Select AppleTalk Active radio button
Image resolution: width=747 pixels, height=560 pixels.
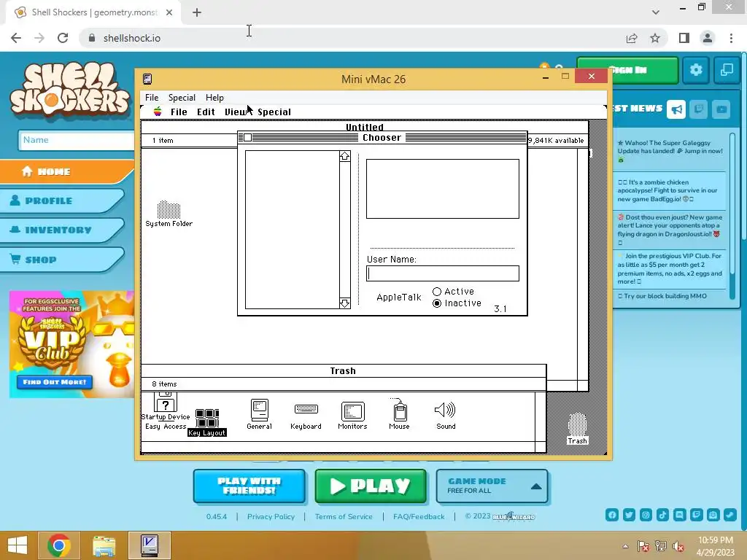[x=437, y=292]
